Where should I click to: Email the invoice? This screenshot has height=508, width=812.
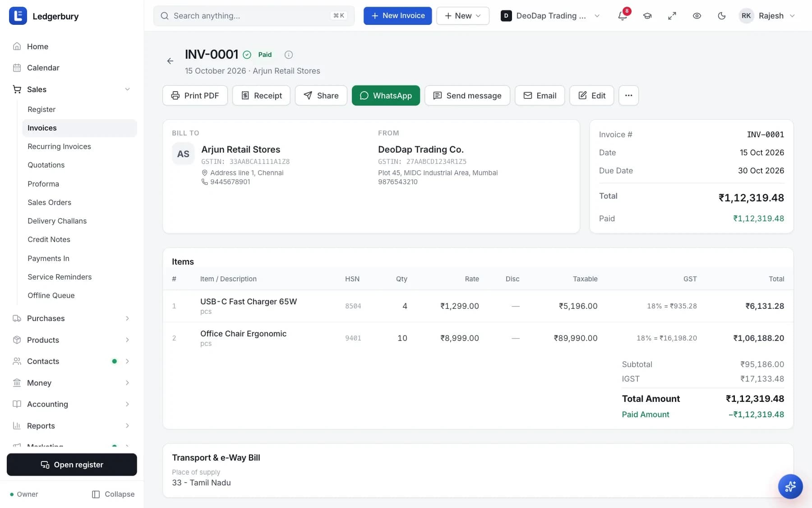[540, 95]
